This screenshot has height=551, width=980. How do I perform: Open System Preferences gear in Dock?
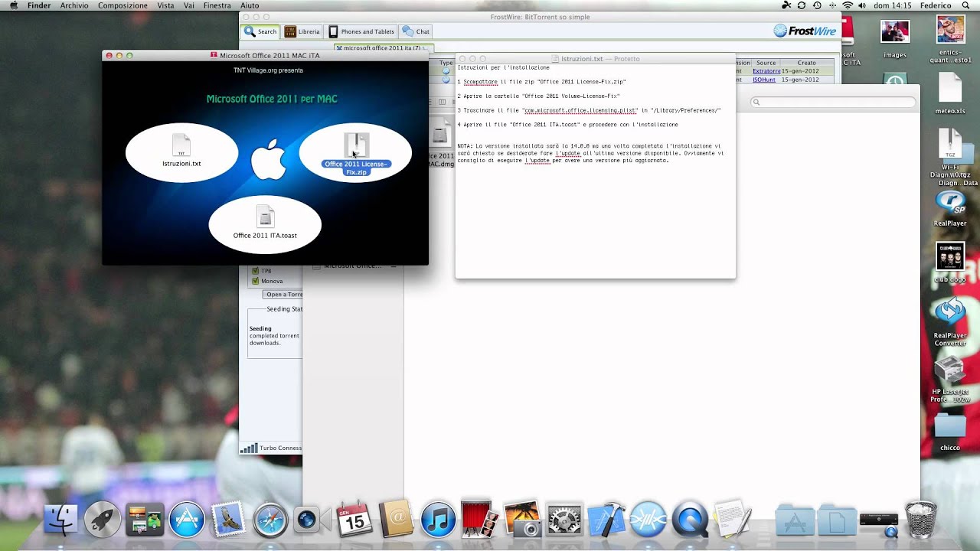pos(564,520)
